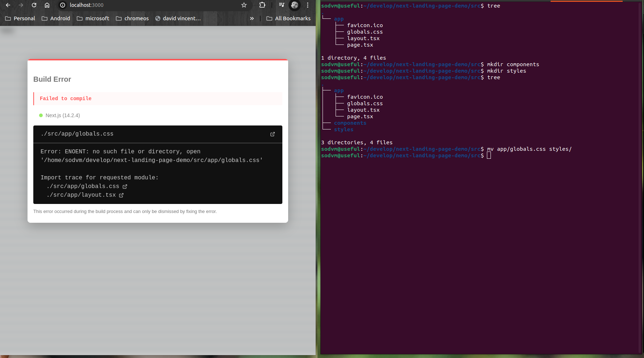Click the browser back arrow
The height and width of the screenshot is (358, 644).
(x=8, y=5)
